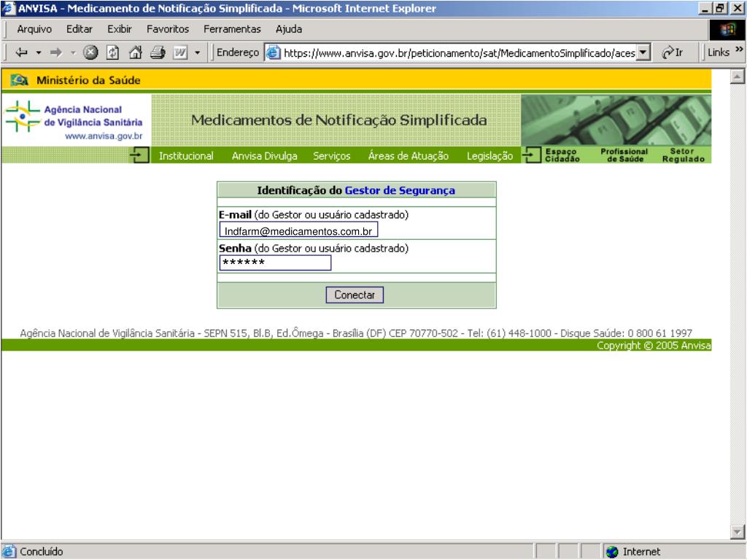
Task: Go to Home page icon
Action: click(135, 52)
